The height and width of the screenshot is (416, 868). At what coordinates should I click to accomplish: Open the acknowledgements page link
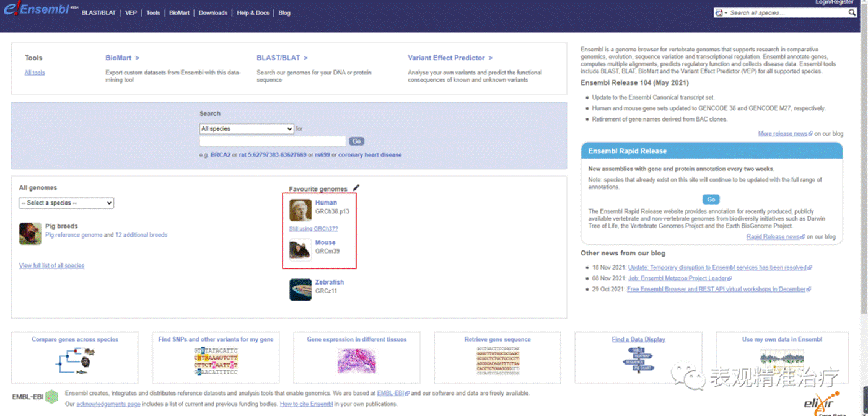108,404
